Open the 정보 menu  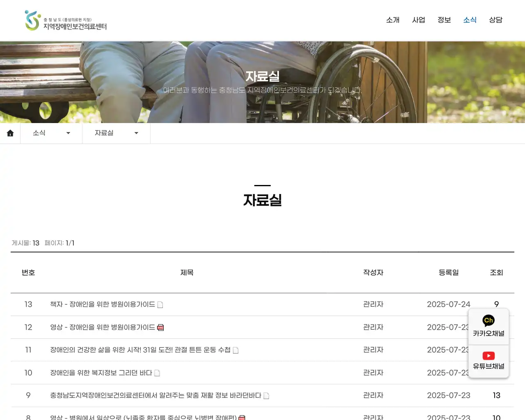click(x=444, y=20)
